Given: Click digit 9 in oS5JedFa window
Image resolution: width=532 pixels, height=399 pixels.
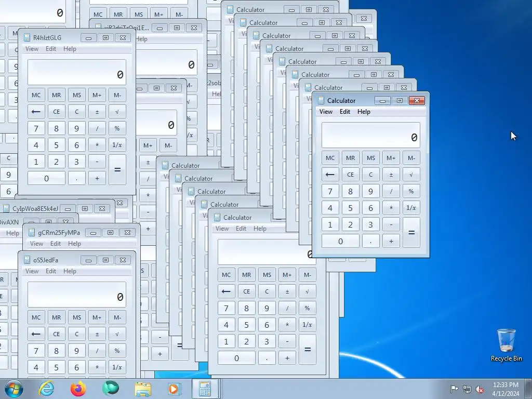Looking at the screenshot, I should click(77, 351).
